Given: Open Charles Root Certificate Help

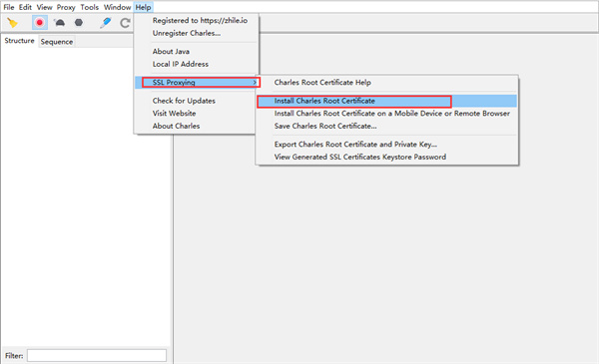Looking at the screenshot, I should click(x=387, y=83).
